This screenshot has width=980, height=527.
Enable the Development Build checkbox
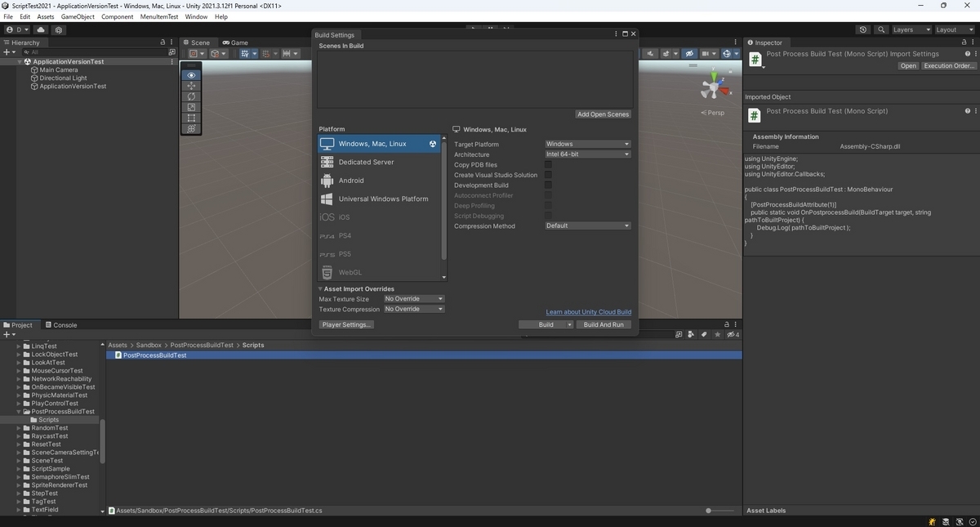(x=547, y=185)
